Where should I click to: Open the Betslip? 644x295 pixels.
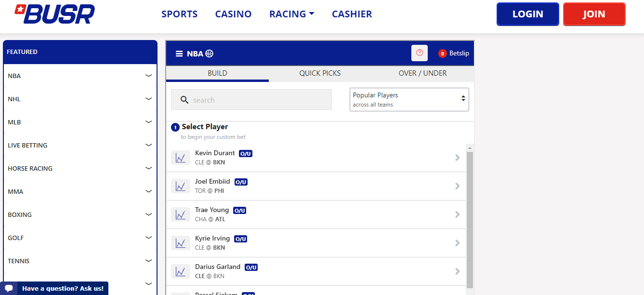(454, 54)
